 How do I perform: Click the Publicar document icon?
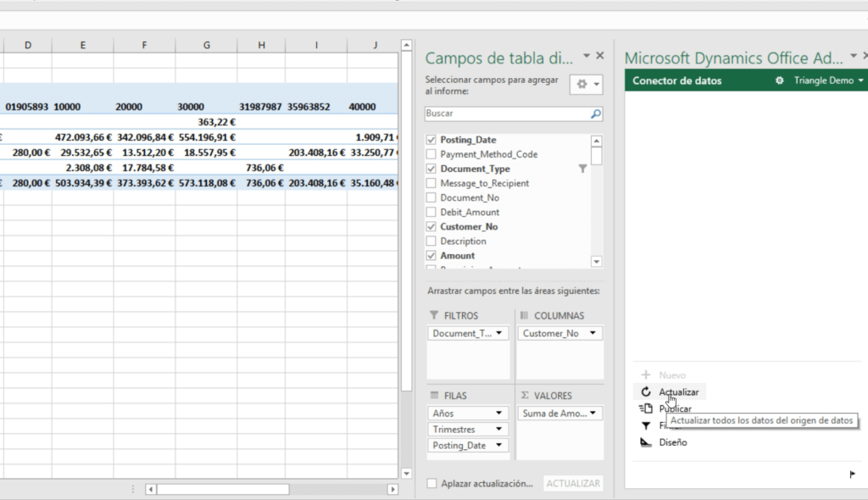click(646, 408)
